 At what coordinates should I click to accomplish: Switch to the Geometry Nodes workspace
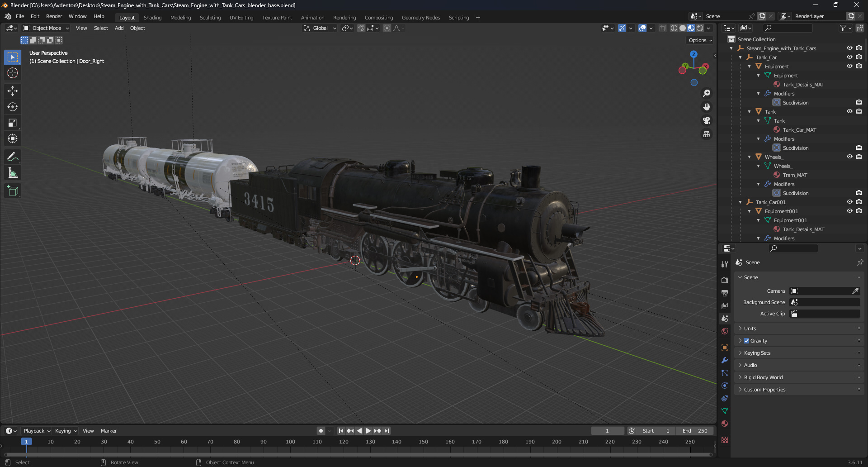click(420, 18)
